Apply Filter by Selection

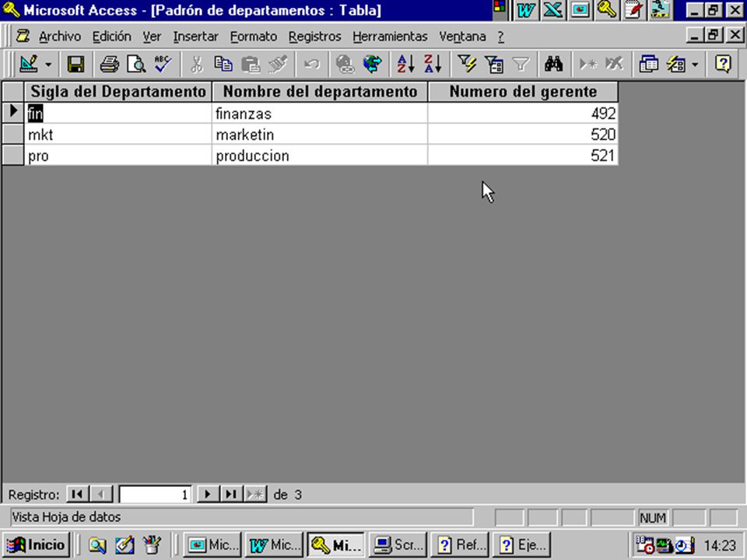pos(467,64)
